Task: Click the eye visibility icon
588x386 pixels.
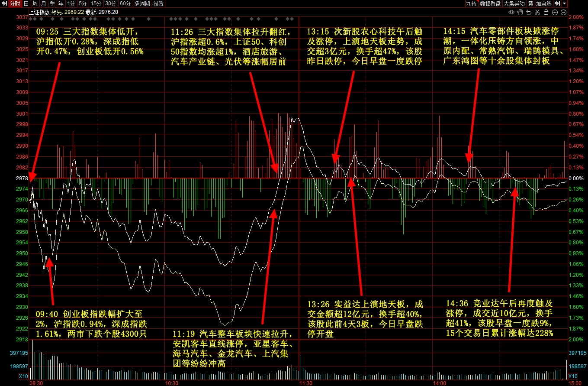Action: pyautogui.click(x=511, y=12)
